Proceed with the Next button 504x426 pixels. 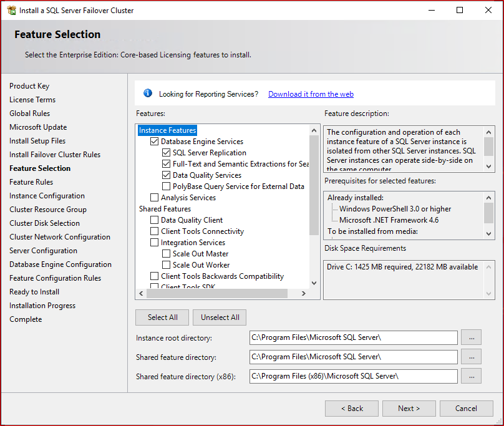pos(409,409)
